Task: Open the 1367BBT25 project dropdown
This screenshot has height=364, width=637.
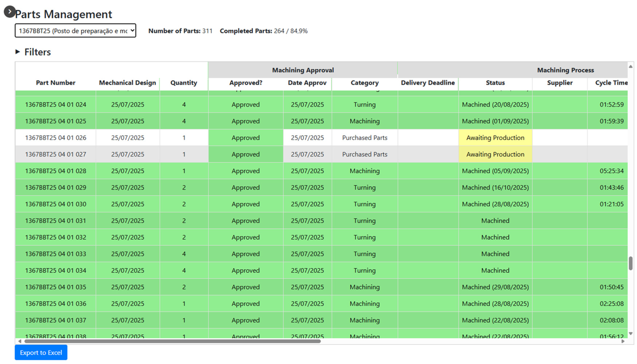Action: (x=75, y=31)
